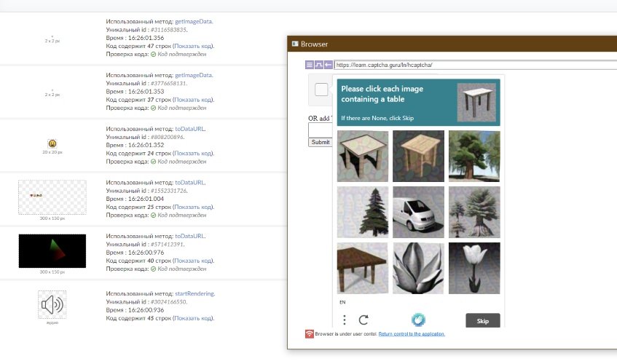Image resolution: width=617 pixels, height=364 pixels.
Task: Expand code via Показать код for startRendering
Action: (192, 317)
